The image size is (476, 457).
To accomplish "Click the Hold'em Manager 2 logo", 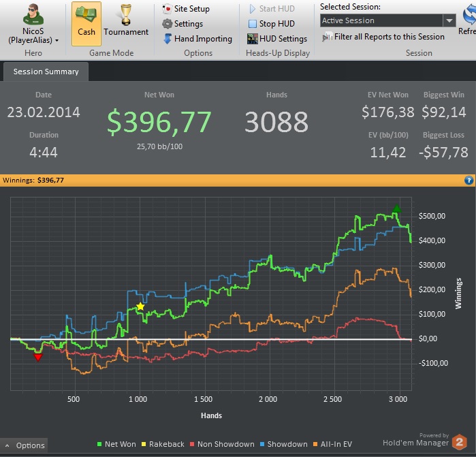I will (459, 442).
